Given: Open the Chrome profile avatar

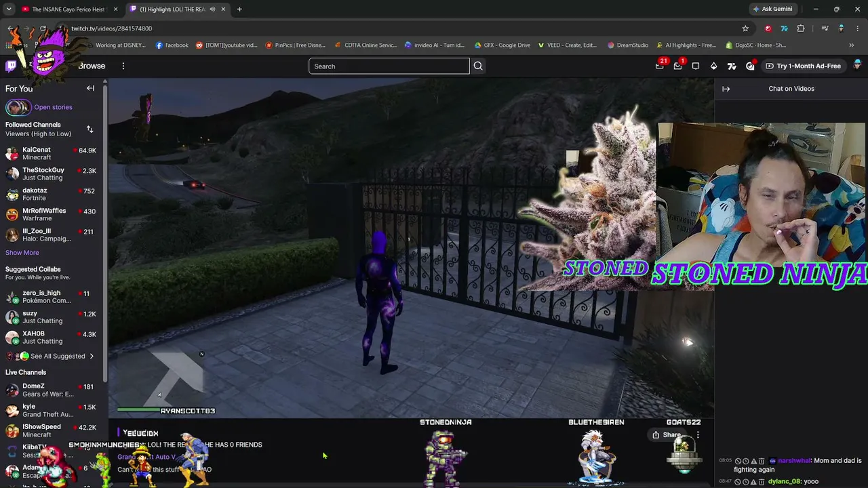Looking at the screenshot, I should (841, 28).
